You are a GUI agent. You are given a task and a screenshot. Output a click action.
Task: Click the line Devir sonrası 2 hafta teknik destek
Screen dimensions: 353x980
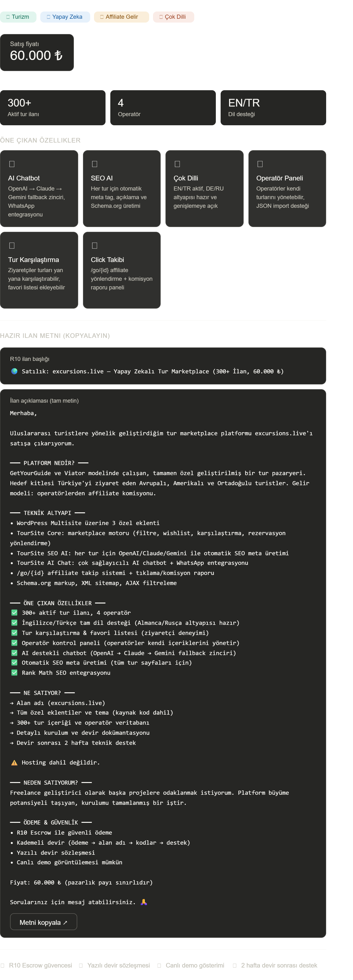pyautogui.click(x=73, y=743)
